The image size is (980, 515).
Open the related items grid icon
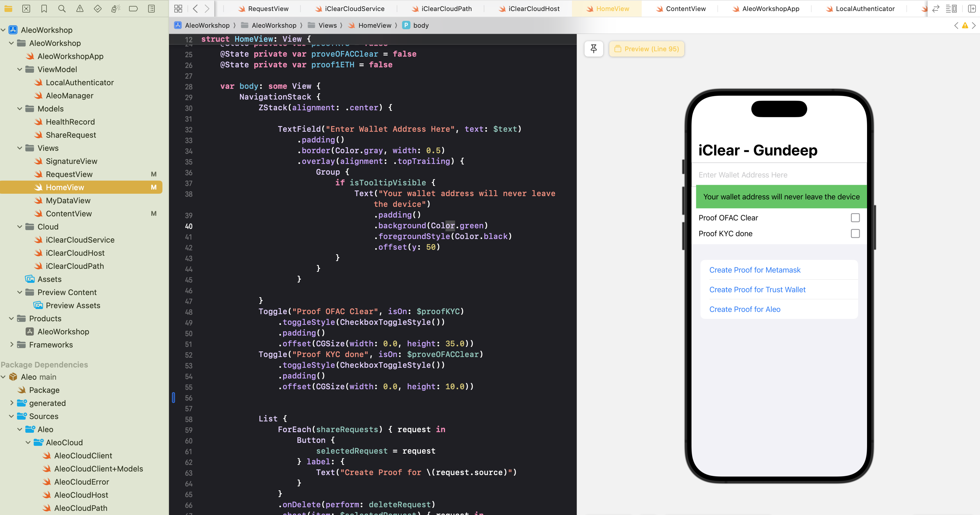pos(178,8)
